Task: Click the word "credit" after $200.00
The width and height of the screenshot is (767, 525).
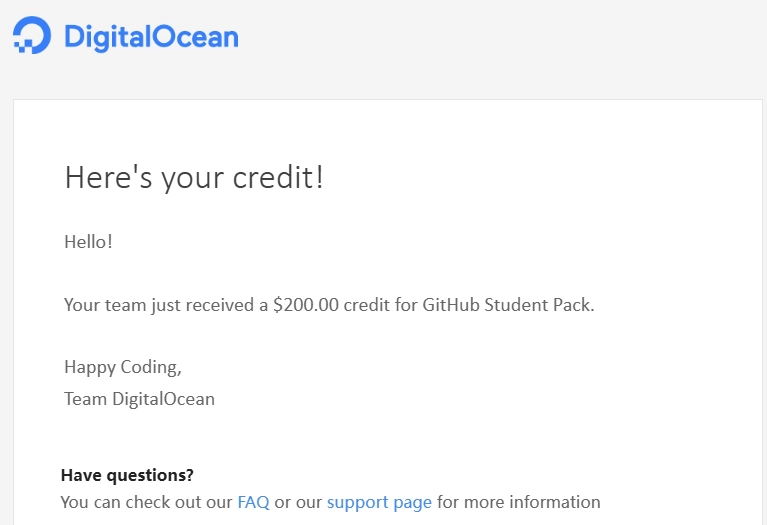Action: (366, 305)
